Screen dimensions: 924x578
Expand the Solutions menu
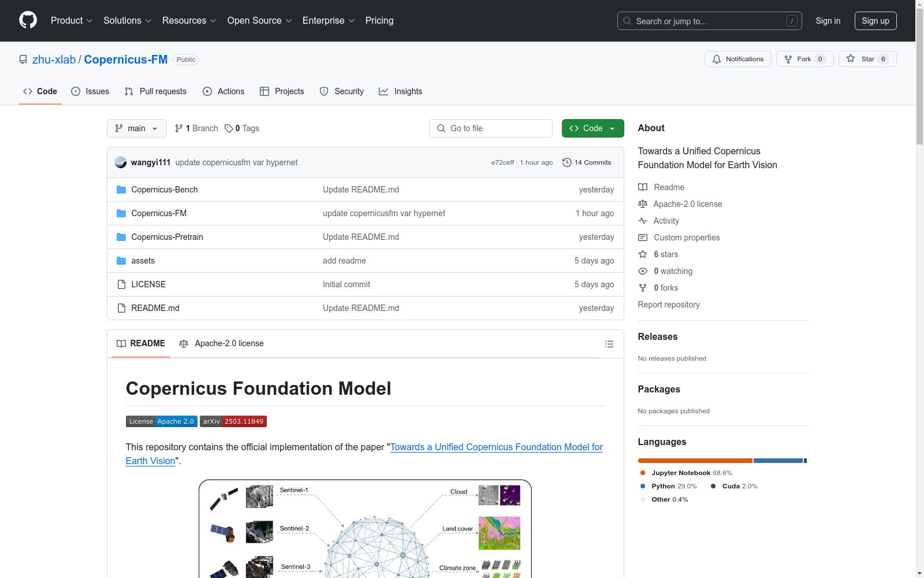(x=128, y=20)
